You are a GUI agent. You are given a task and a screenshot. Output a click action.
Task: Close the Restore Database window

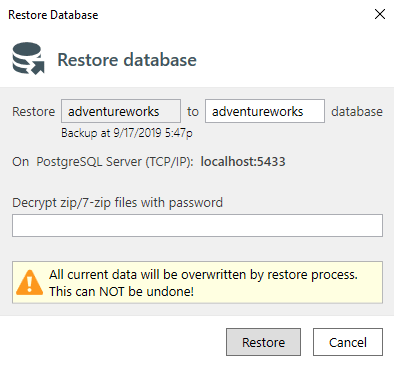point(380,14)
